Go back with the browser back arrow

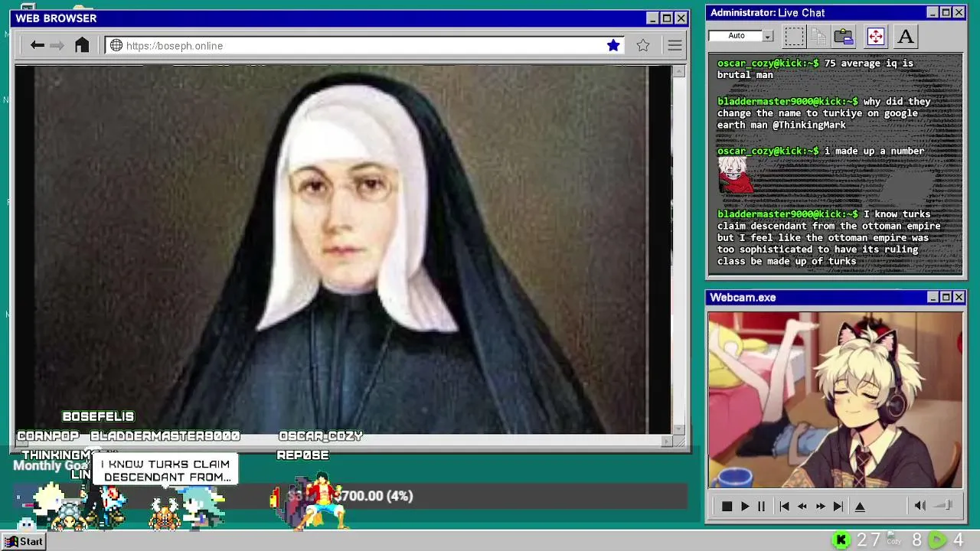(x=37, y=45)
